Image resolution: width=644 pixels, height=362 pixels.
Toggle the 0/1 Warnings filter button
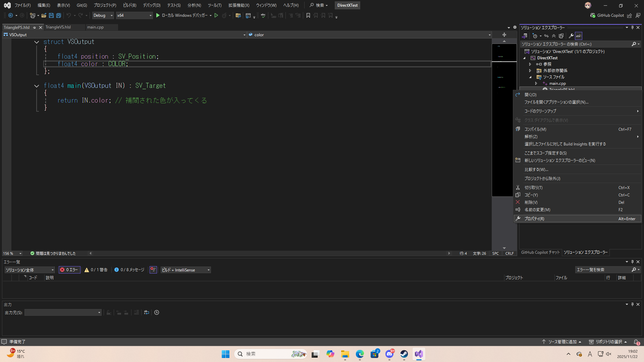coord(96,270)
